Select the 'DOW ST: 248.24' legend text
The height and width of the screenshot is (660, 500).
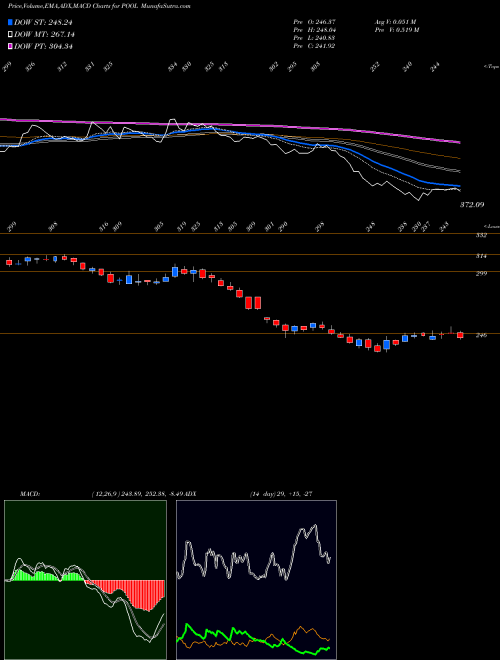pyautogui.click(x=43, y=23)
